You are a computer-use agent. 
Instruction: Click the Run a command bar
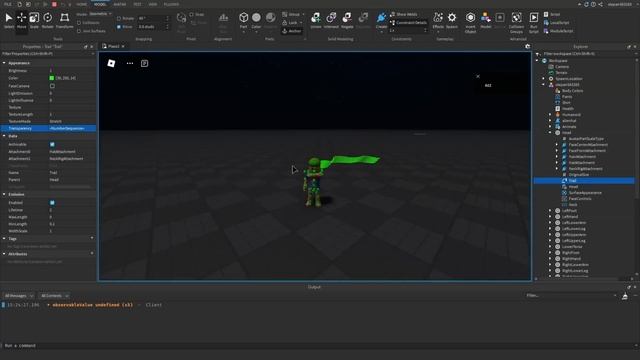coord(318,346)
